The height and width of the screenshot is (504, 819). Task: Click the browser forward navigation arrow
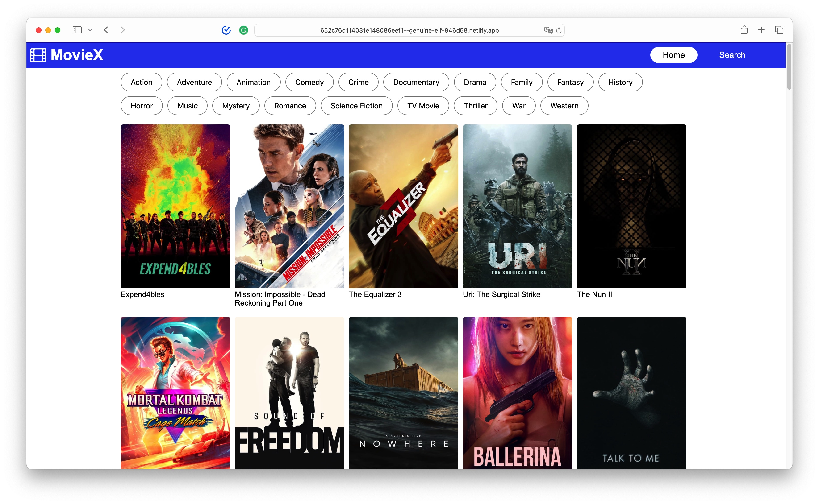point(123,30)
